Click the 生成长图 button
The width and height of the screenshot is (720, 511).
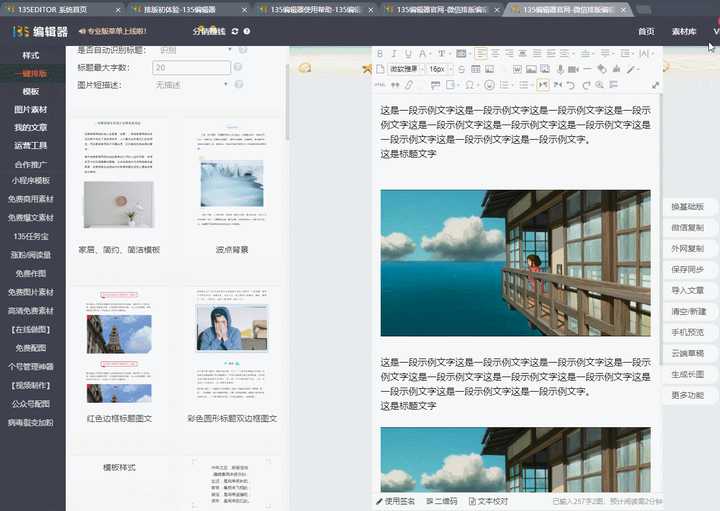pyautogui.click(x=688, y=374)
